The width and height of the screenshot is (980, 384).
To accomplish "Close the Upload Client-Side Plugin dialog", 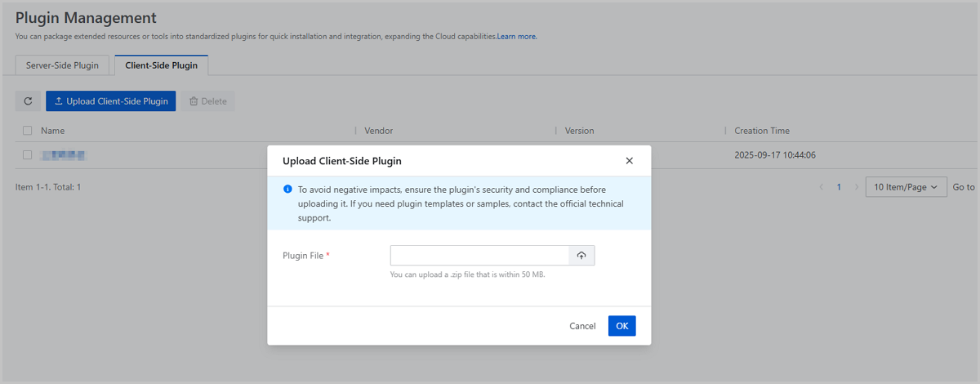I will click(629, 161).
